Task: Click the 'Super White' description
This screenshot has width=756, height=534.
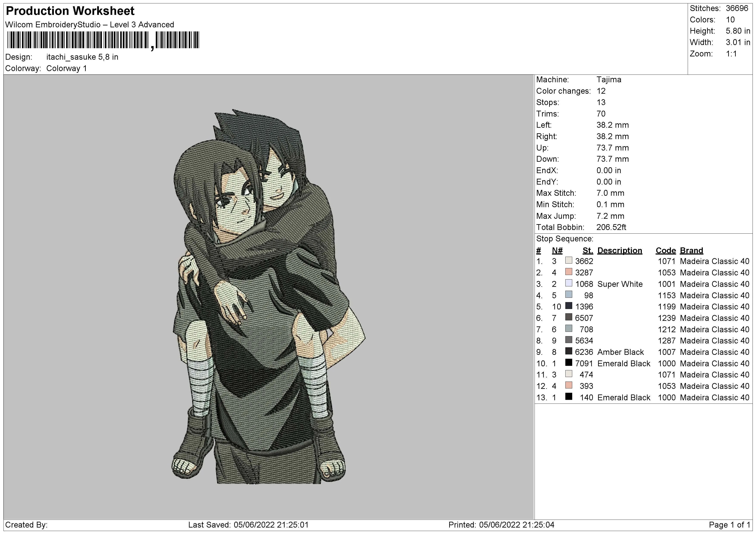Action: pos(620,284)
